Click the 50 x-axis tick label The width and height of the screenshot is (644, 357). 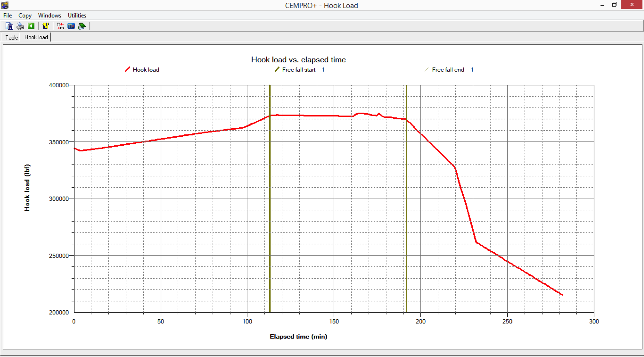161,321
